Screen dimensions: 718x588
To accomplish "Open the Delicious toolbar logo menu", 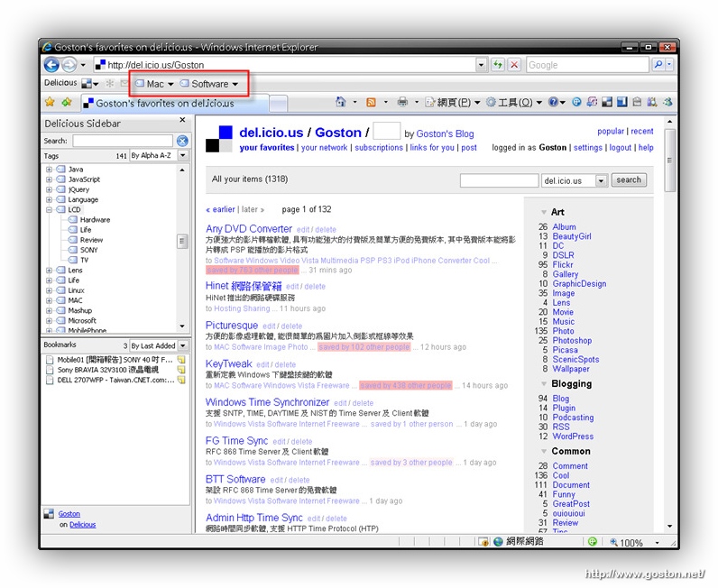I will 90,84.
